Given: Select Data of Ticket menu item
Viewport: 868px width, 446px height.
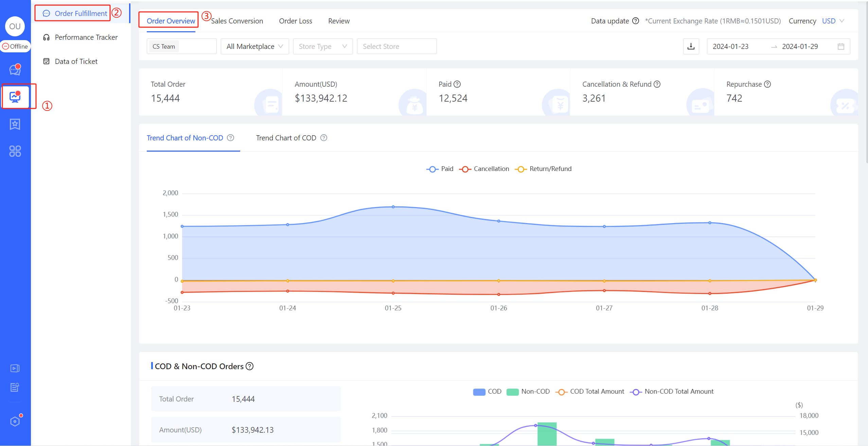Looking at the screenshot, I should point(70,61).
